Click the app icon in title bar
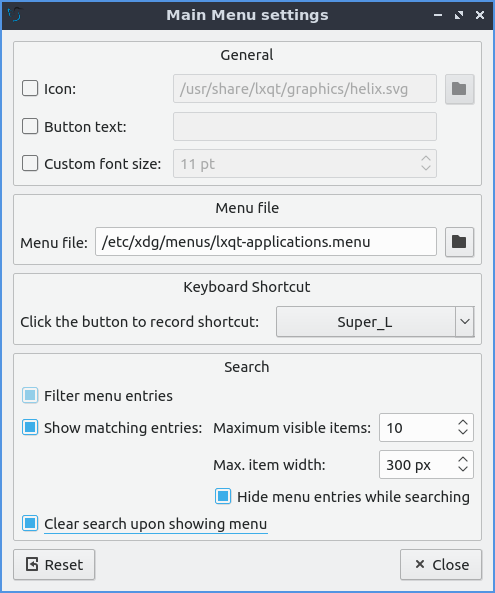 (x=14, y=15)
